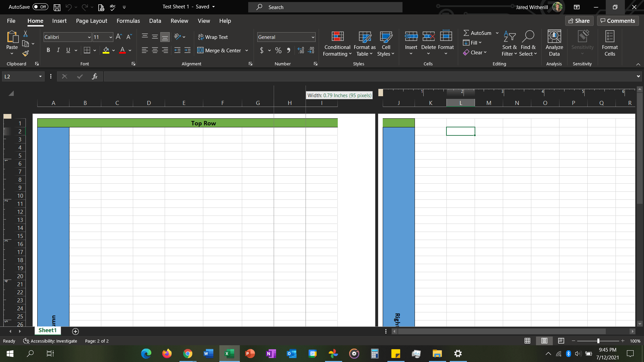Toggle bold formatting
The height and width of the screenshot is (362, 644).
(48, 50)
